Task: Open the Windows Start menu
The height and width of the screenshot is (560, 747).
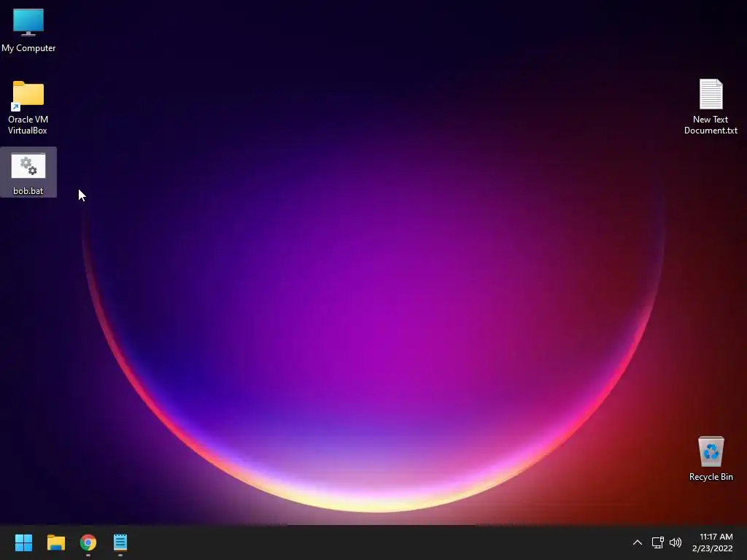Action: (23, 542)
